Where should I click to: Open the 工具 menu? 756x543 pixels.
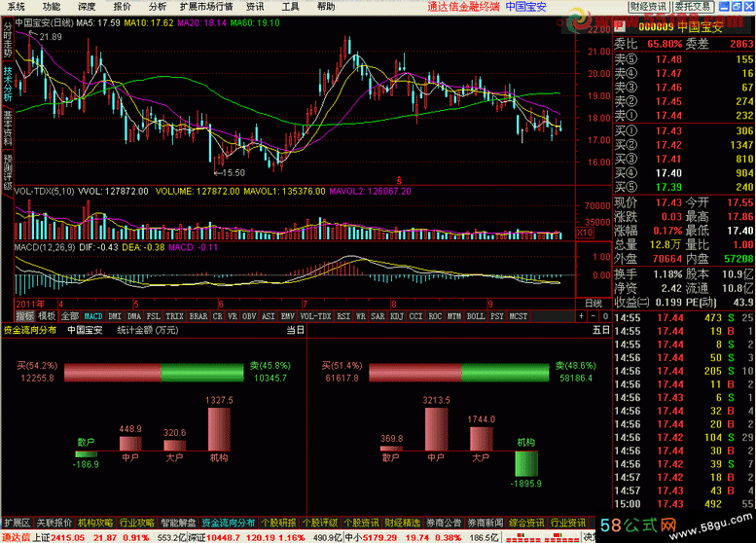[290, 6]
